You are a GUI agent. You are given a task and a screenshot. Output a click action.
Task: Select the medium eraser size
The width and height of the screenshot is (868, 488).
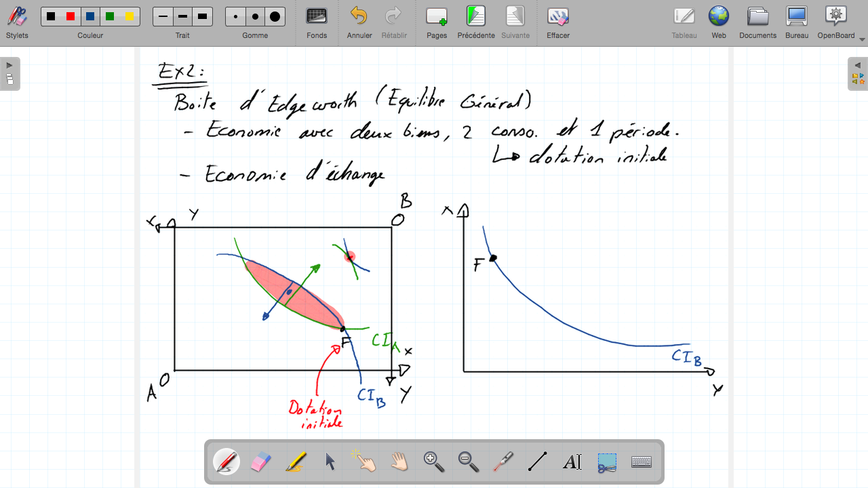255,16
